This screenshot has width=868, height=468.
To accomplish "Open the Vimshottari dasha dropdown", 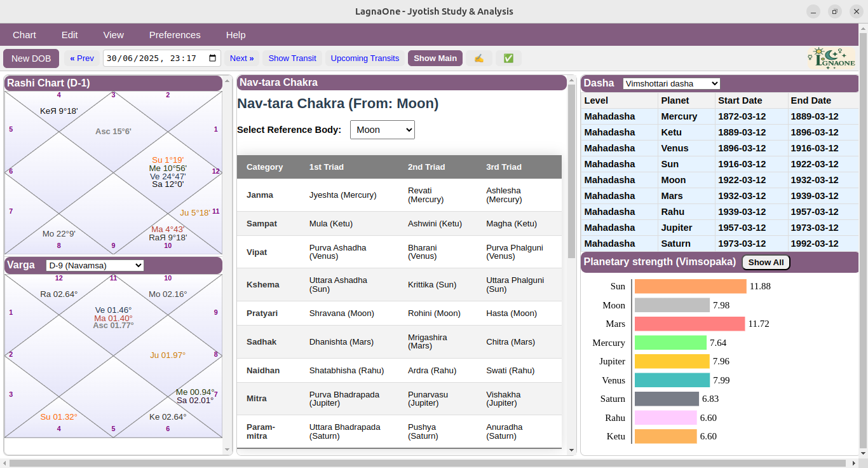I will coord(672,83).
